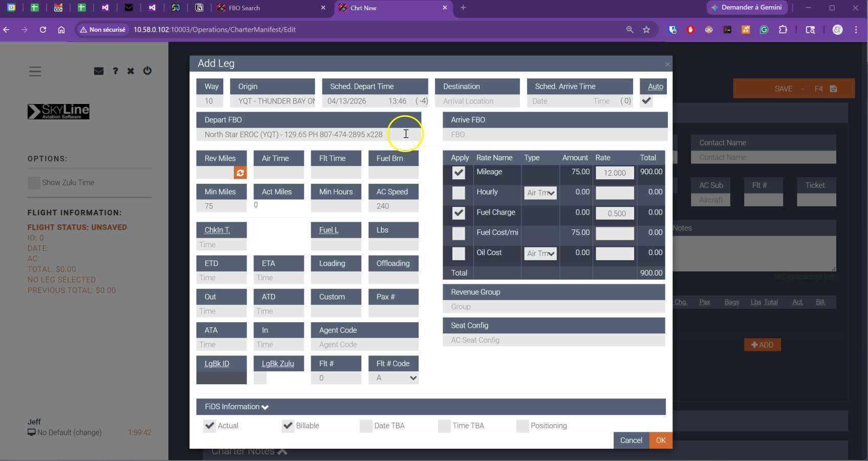Click the Min Miles input field
868x461 pixels.
tap(222, 206)
